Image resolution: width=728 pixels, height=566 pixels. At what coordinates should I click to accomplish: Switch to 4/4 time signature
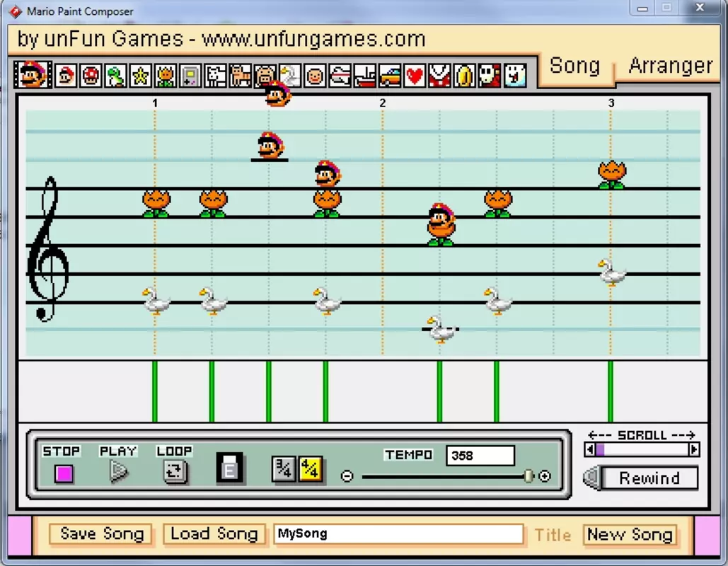(x=310, y=469)
